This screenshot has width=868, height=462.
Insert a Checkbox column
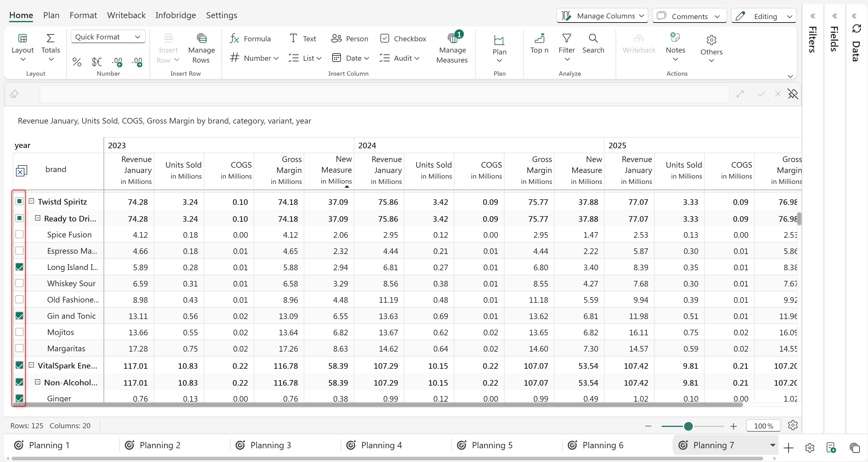(403, 39)
